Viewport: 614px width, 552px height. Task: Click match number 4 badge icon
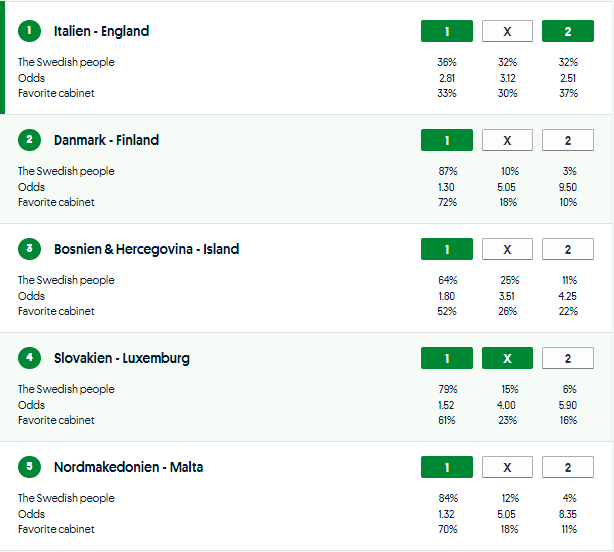pos(30,358)
